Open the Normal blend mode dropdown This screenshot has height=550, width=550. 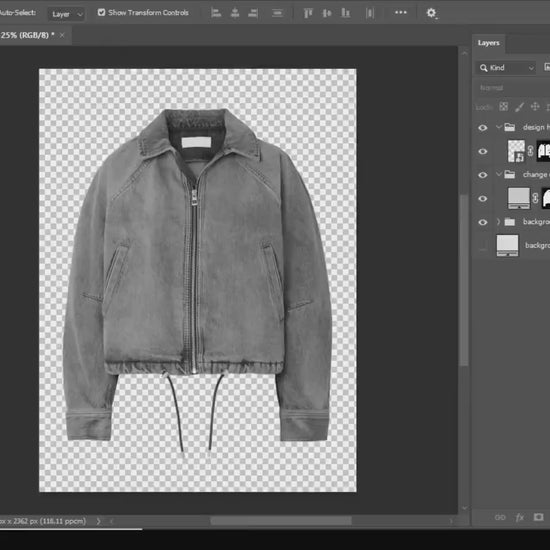pos(513,88)
